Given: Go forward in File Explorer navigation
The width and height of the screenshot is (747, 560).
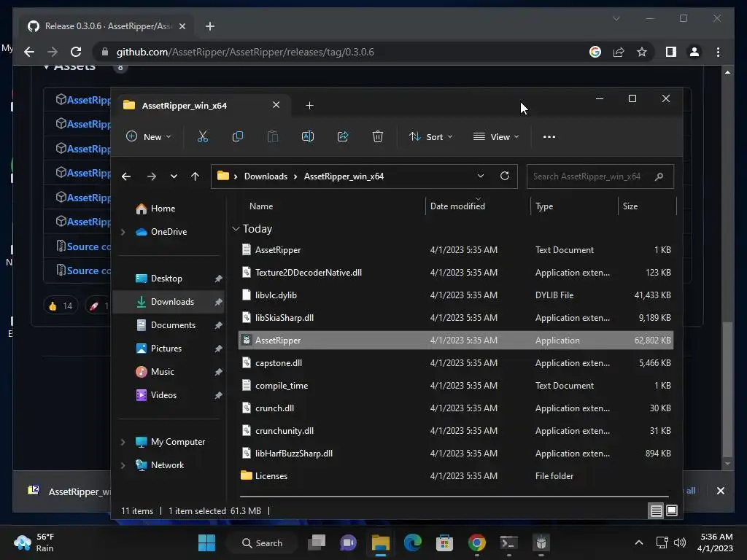Looking at the screenshot, I should (152, 176).
